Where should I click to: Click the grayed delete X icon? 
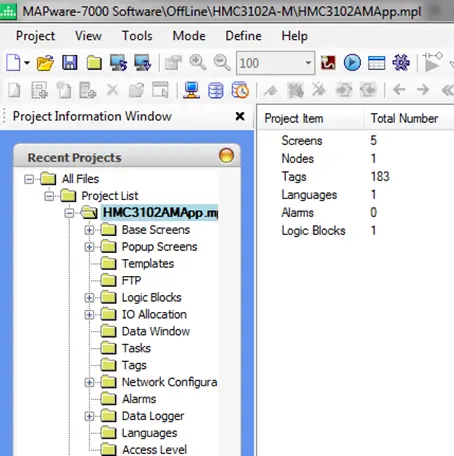point(112,90)
